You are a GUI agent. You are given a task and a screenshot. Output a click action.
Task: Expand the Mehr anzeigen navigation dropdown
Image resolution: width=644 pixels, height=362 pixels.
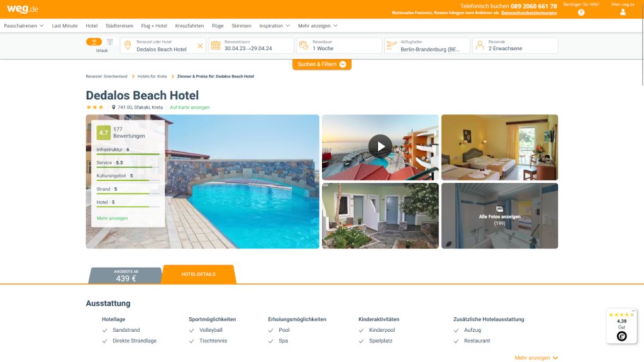(318, 25)
